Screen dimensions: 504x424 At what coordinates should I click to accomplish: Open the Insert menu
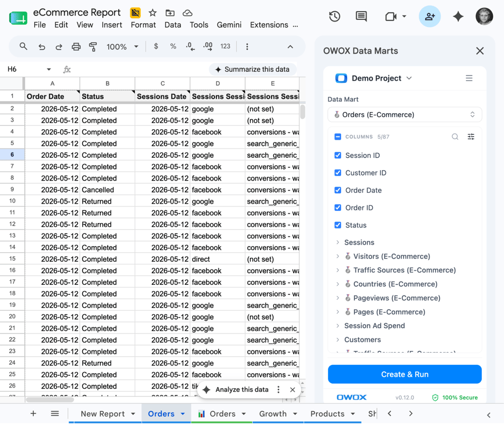(x=112, y=25)
